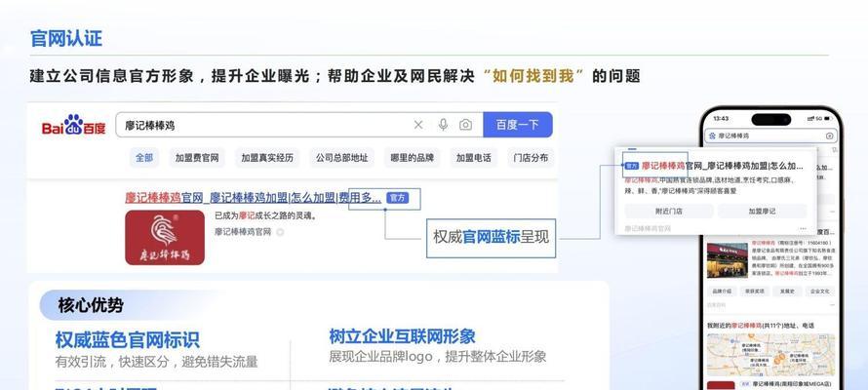868x390 pixels.
Task: Click the text 有效引流，快速区分，避免错失流量
Action: 157,362
